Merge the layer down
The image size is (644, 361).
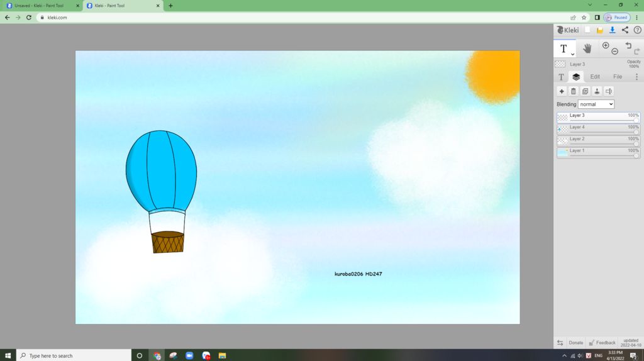click(x=597, y=91)
